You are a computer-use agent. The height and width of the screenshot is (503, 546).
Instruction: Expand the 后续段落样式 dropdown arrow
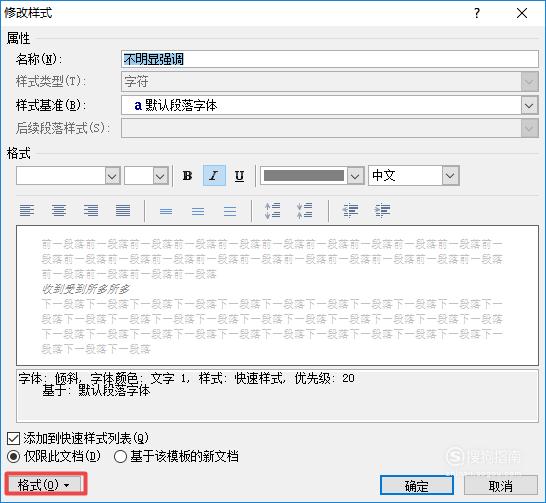[x=529, y=128]
